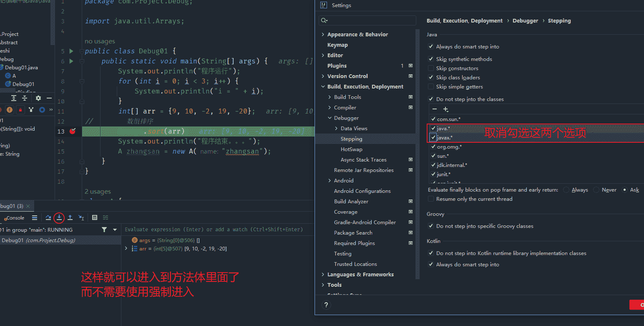Uncheck the java.* class filter

[x=433, y=128]
